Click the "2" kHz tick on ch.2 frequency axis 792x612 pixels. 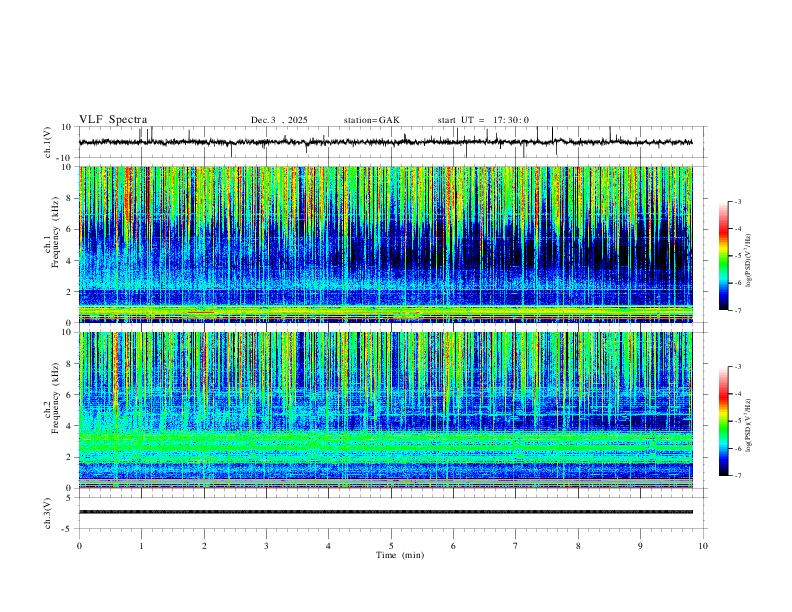(69, 456)
